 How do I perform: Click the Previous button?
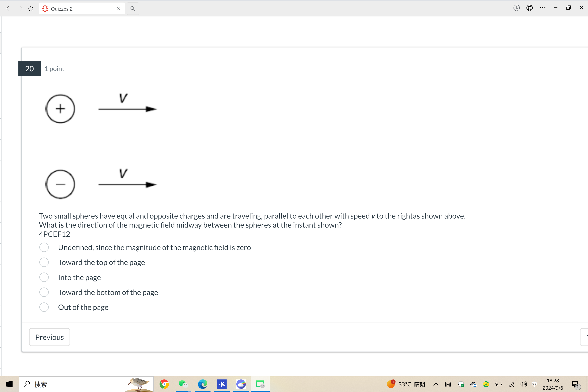click(x=49, y=337)
